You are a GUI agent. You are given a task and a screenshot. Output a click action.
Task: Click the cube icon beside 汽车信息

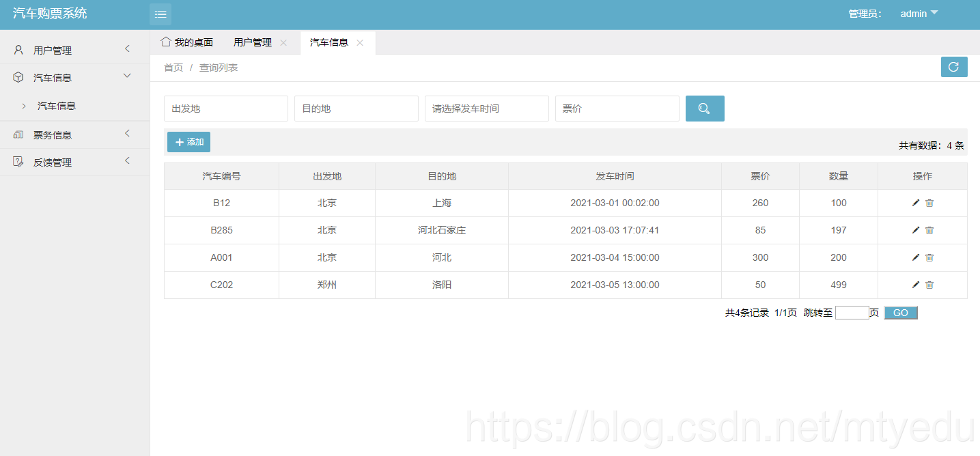click(x=18, y=77)
